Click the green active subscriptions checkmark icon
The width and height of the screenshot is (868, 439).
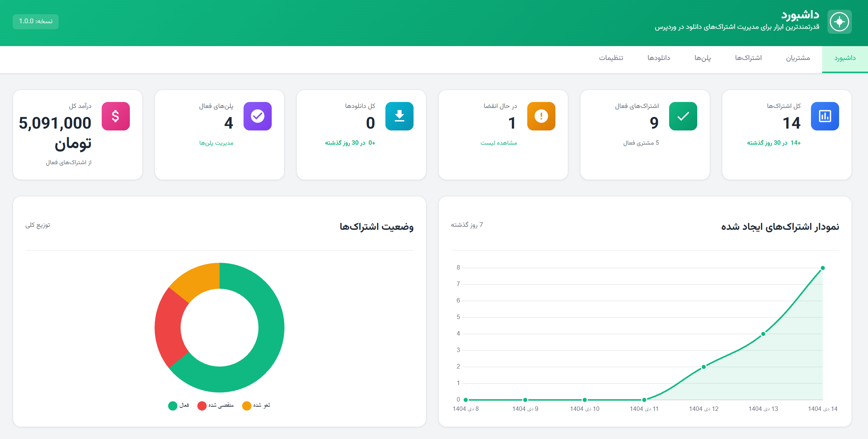683,116
